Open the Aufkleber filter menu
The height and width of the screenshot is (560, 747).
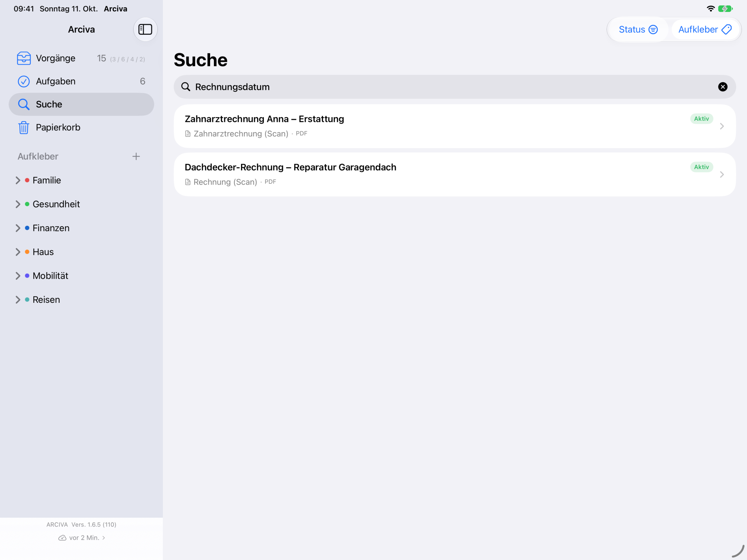click(x=705, y=29)
